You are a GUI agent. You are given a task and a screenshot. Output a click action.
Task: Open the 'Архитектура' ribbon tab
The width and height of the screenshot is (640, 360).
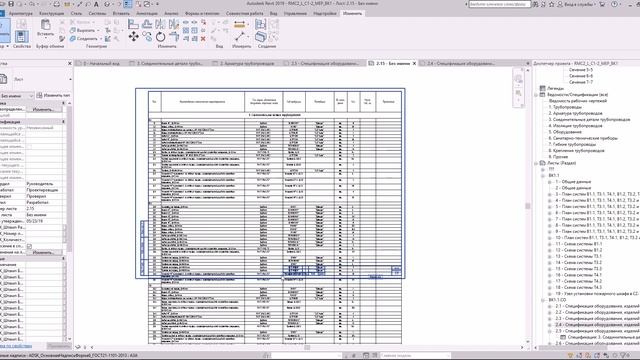[20, 13]
